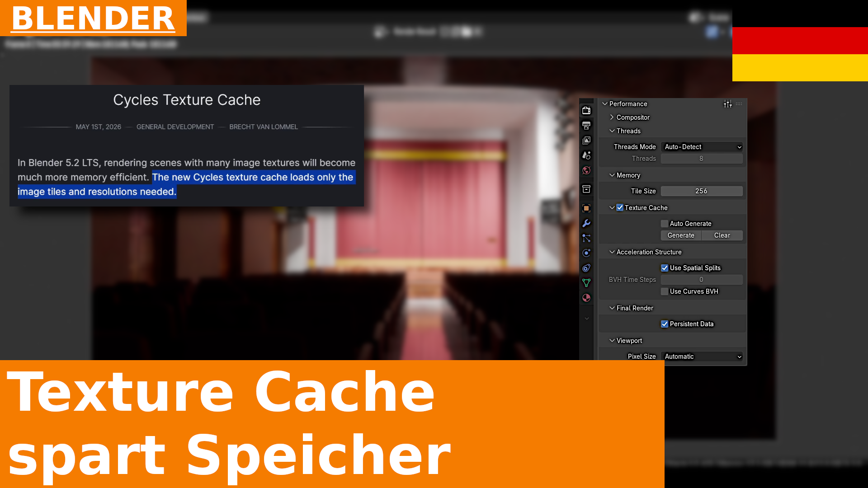The width and height of the screenshot is (868, 488).
Task: Click the Performance presets sliders icon
Action: tap(727, 104)
